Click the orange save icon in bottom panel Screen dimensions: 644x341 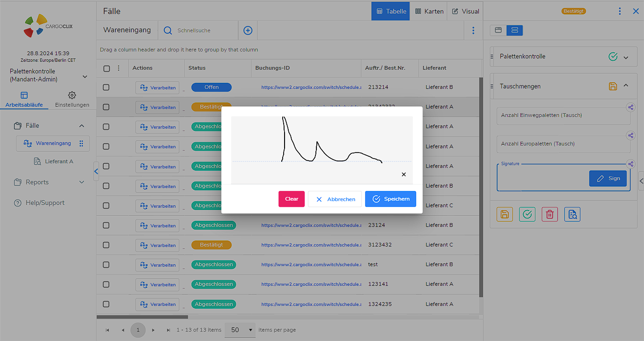505,214
